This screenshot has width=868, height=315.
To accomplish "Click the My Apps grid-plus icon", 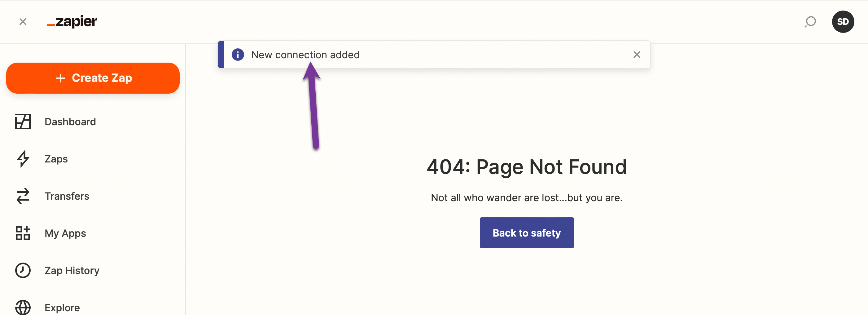I will point(23,233).
